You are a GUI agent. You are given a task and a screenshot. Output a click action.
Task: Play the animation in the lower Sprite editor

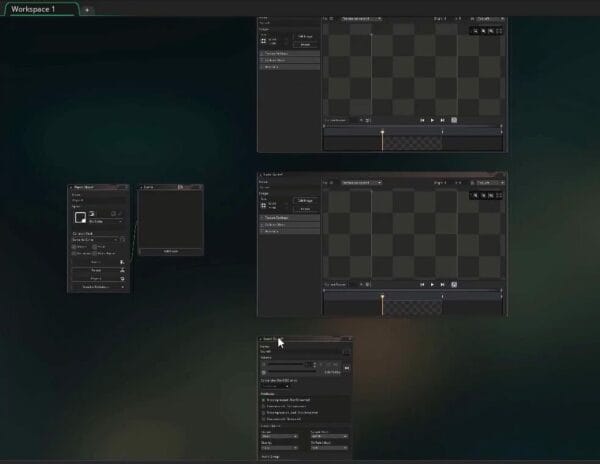[432, 285]
